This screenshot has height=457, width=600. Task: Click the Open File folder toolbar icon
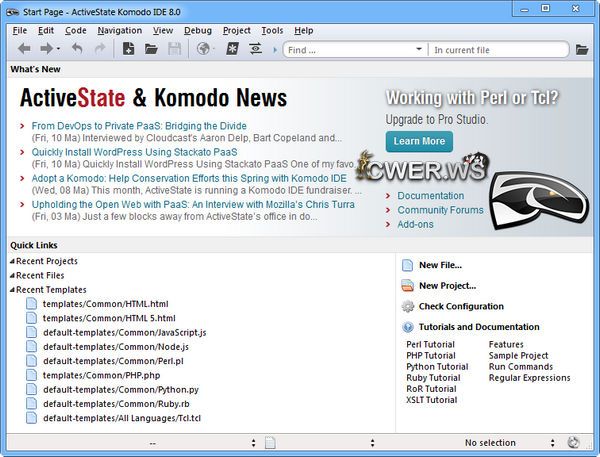(x=152, y=49)
